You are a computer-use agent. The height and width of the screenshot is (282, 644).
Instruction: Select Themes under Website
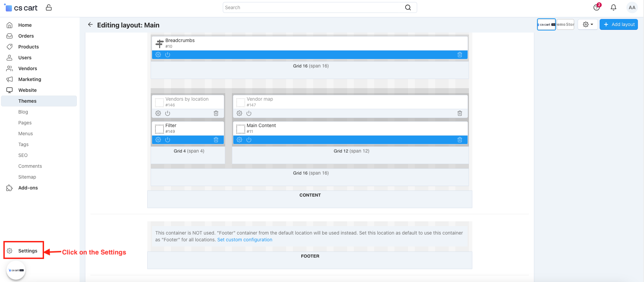click(39, 101)
